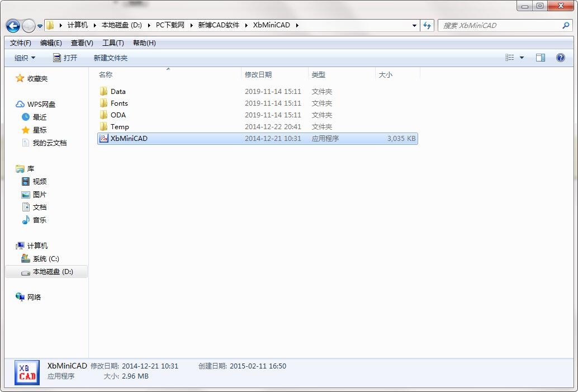Screen dimensions: 578x392
Task: Select the Temp folder icon
Action: coord(103,126)
